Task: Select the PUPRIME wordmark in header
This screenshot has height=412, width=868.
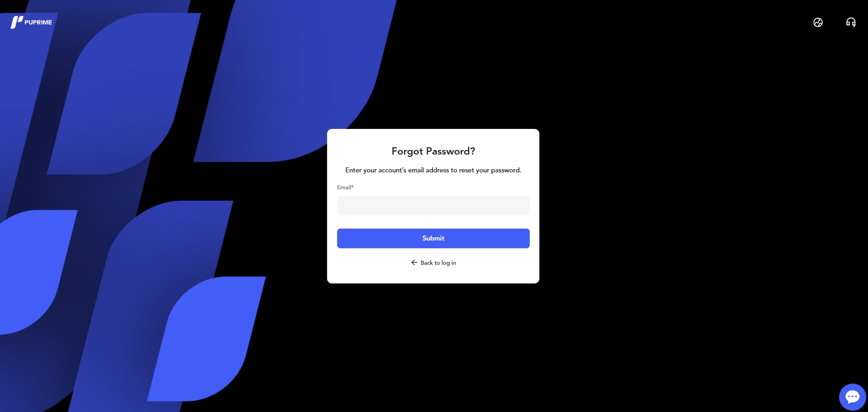Action: click(38, 22)
